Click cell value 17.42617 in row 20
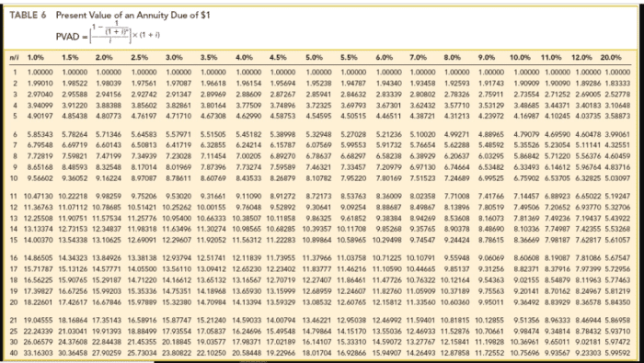 pos(73,302)
